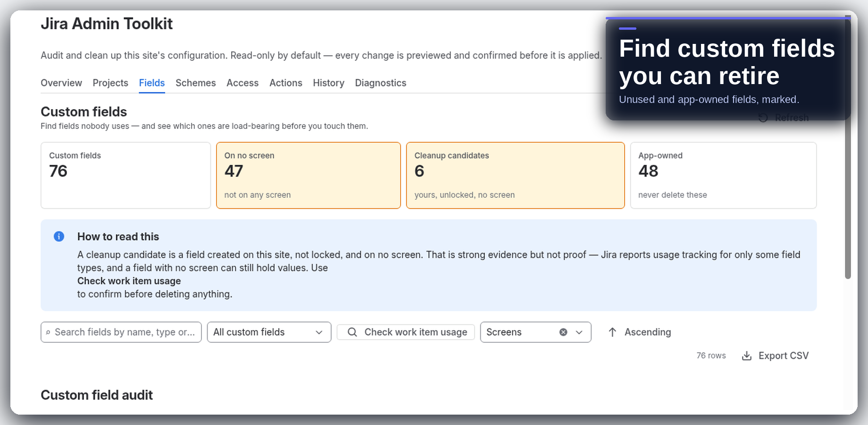
Task: Open the Diagnostics tab
Action: point(381,83)
